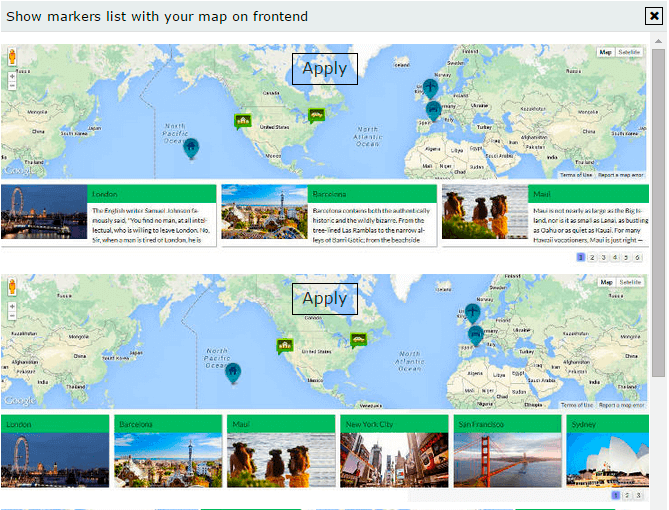
Task: Click the Barcelona pin on the lower map
Action: click(475, 334)
